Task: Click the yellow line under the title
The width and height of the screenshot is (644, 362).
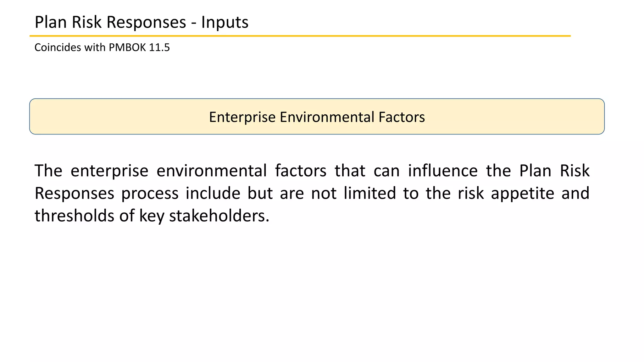Action: 300,36
